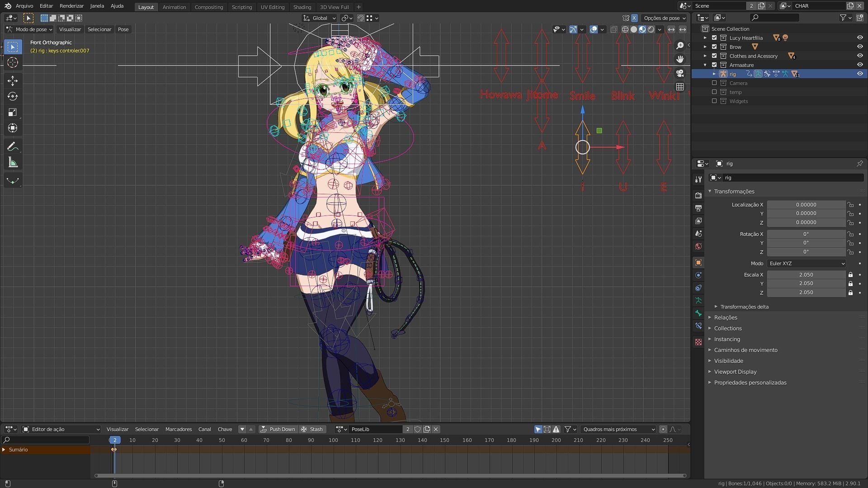Open the Global transform orientation dropdown
868x488 pixels.
point(320,18)
